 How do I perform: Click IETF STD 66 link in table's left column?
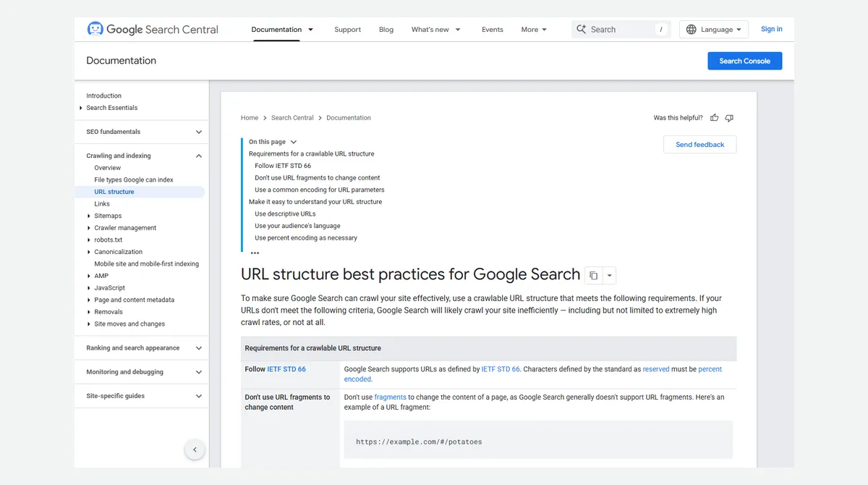click(x=286, y=369)
